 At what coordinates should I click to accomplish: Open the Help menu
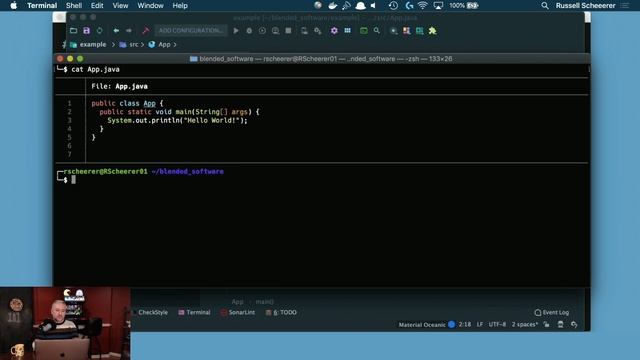click(x=180, y=6)
